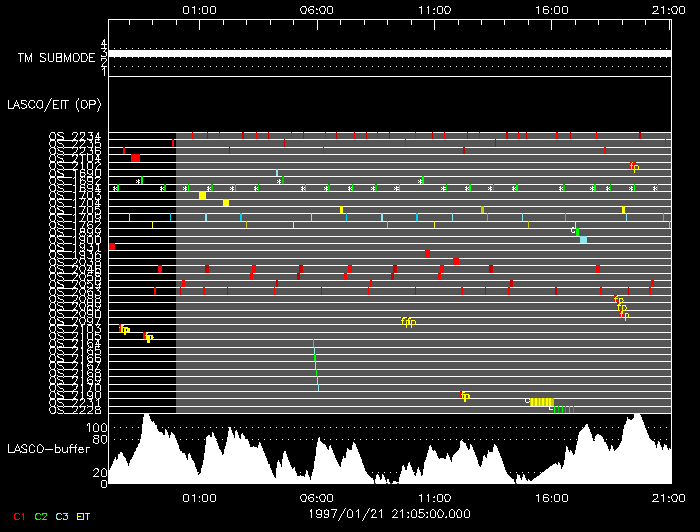
Task: Select the OS 2228 row label
Action: pos(74,409)
